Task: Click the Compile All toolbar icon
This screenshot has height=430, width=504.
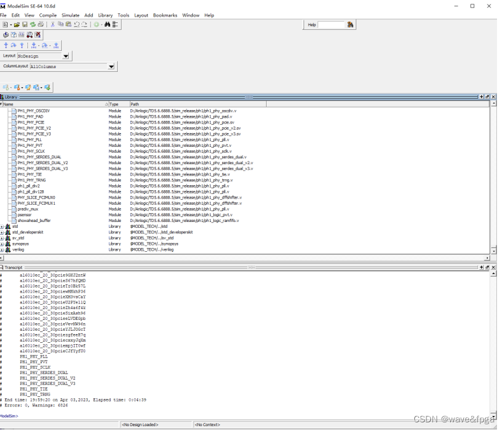Action: tap(13, 35)
